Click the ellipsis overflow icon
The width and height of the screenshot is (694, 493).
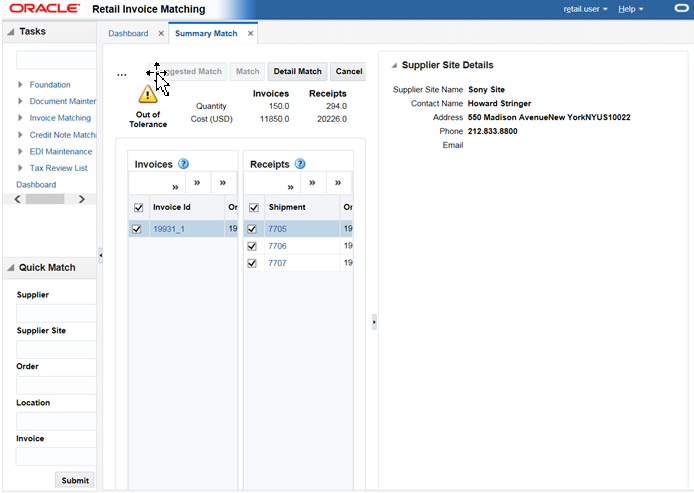click(122, 75)
